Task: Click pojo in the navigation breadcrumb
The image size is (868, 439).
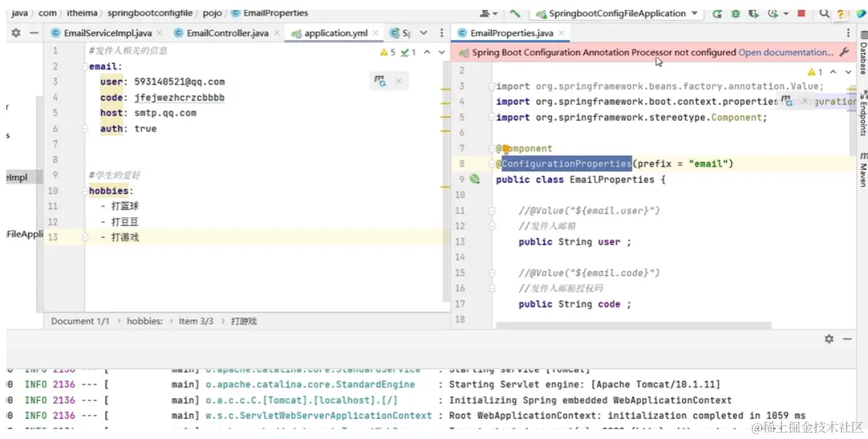Action: [212, 13]
